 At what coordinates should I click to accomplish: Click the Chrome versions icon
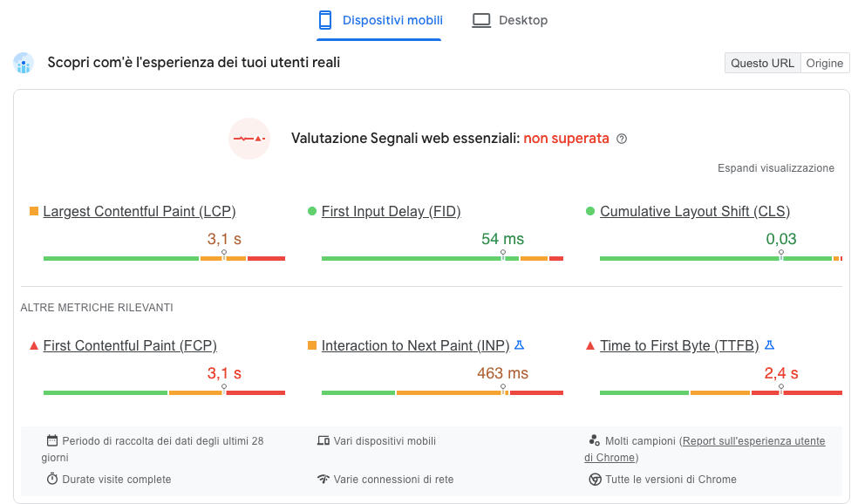point(595,479)
